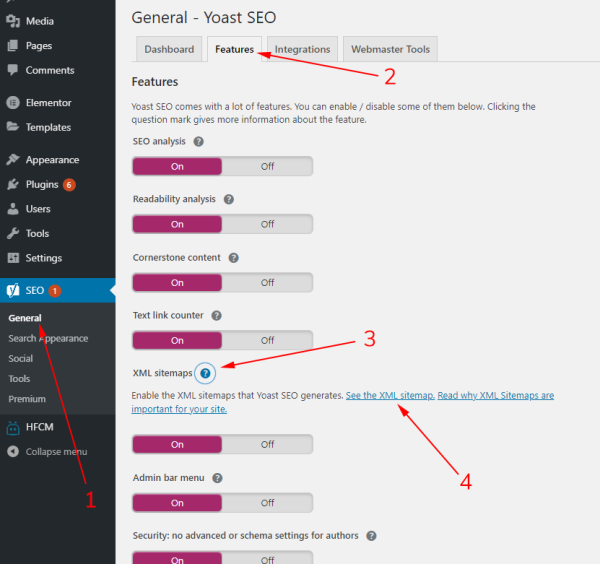
Task: Switch to the Dashboard tab
Action: click(x=169, y=49)
